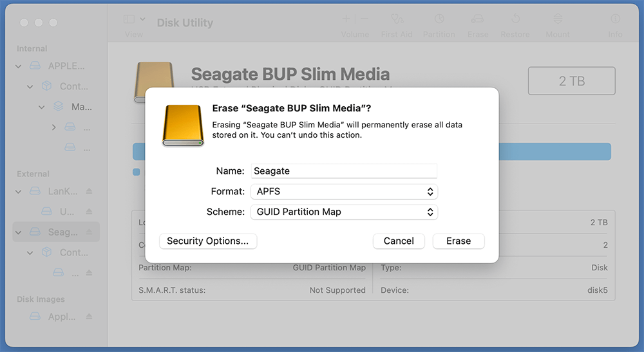The width and height of the screenshot is (644, 352).
Task: Click the remove Volume minus icon
Action: tap(365, 19)
